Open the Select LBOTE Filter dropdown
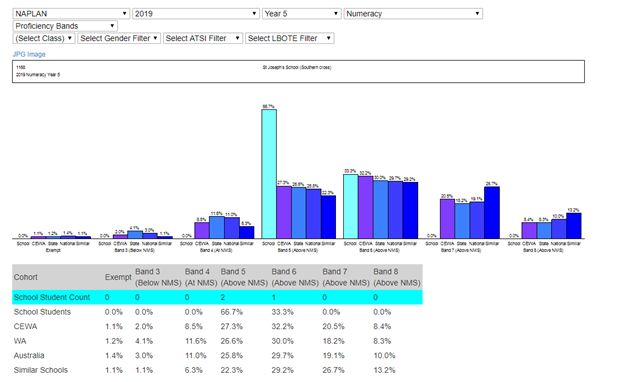This screenshot has height=382, width=626. pos(289,38)
